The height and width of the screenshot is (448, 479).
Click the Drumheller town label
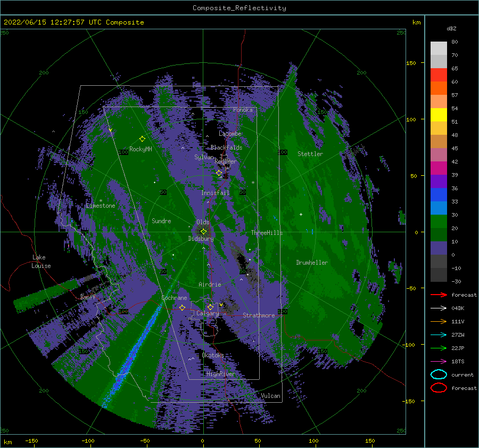click(312, 263)
